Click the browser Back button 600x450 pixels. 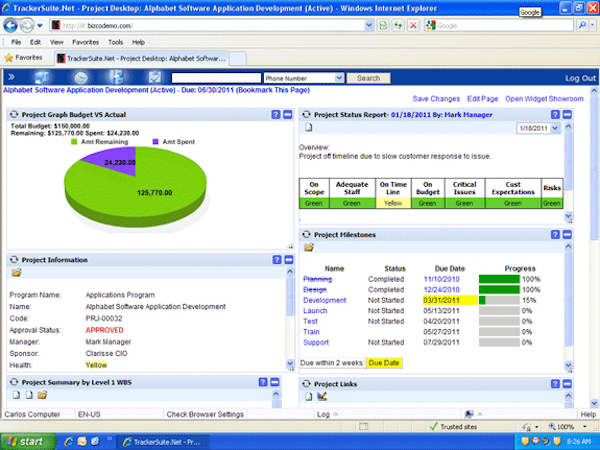pyautogui.click(x=10, y=26)
